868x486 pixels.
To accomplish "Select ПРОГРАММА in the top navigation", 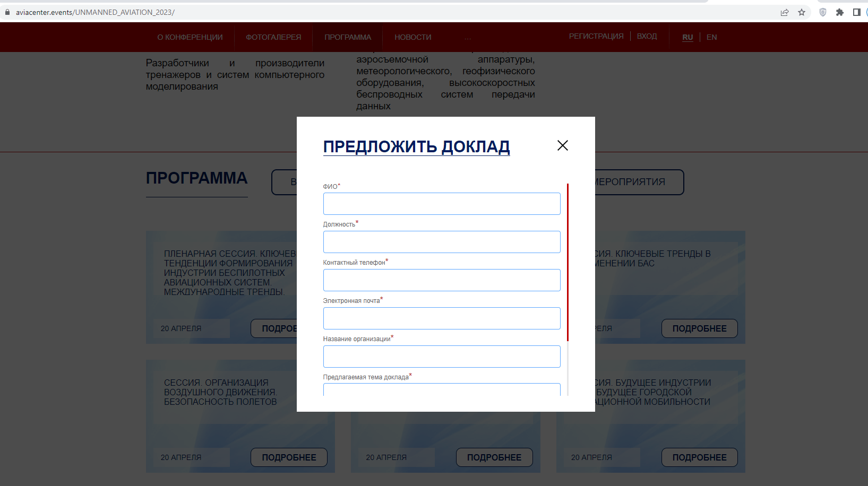I will pos(348,37).
